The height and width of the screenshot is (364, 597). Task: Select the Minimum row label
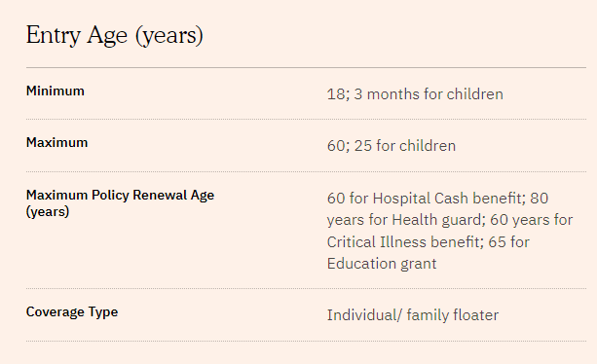(56, 91)
